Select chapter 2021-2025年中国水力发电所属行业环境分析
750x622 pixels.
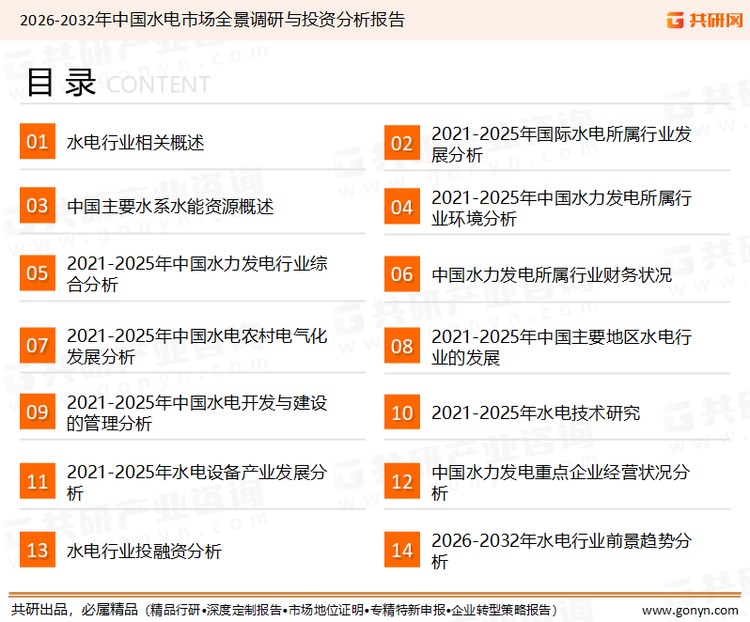point(561,208)
